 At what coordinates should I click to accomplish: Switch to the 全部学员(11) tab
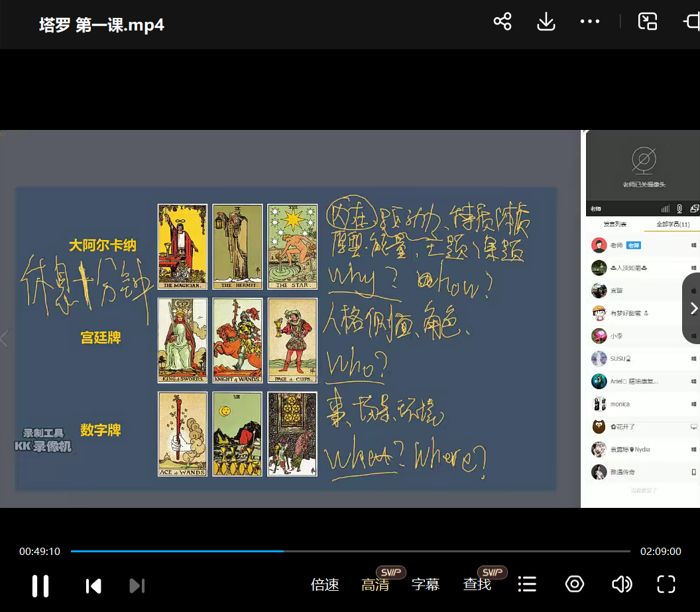pyautogui.click(x=673, y=224)
